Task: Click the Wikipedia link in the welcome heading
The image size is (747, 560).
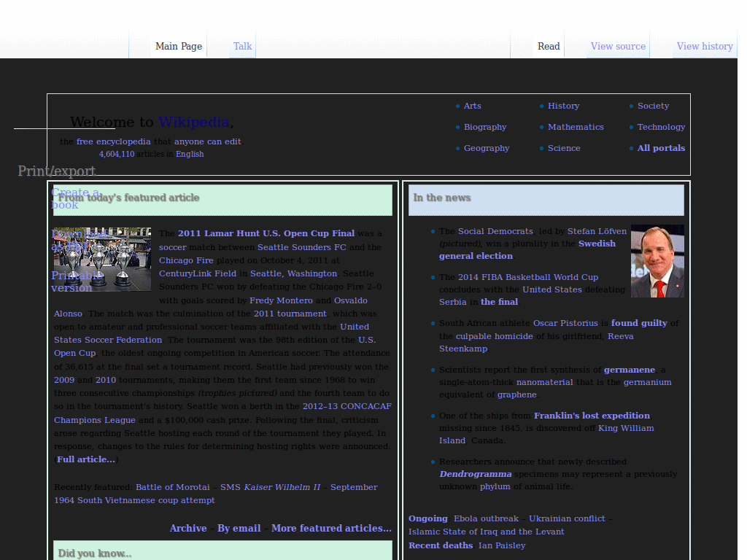Action: coord(194,122)
